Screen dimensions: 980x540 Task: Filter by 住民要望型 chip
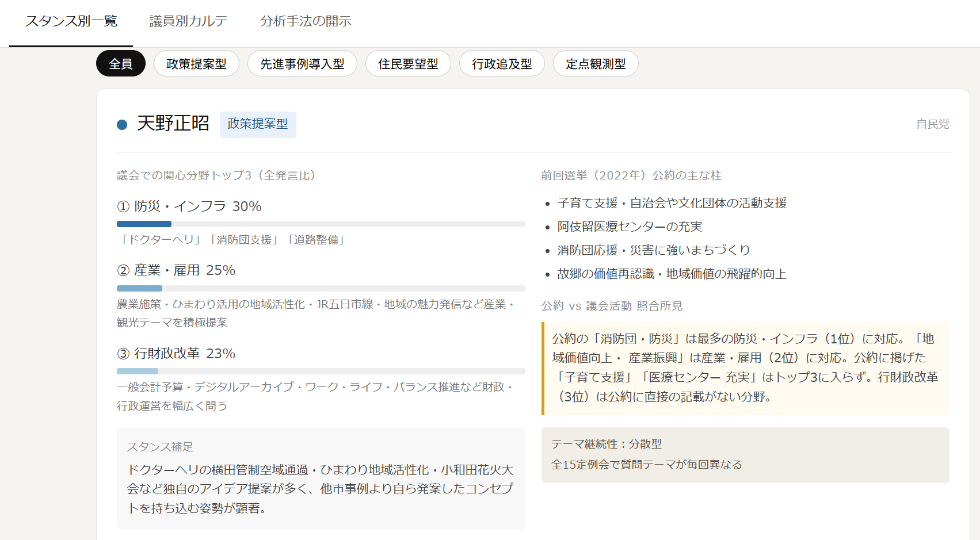(x=408, y=64)
